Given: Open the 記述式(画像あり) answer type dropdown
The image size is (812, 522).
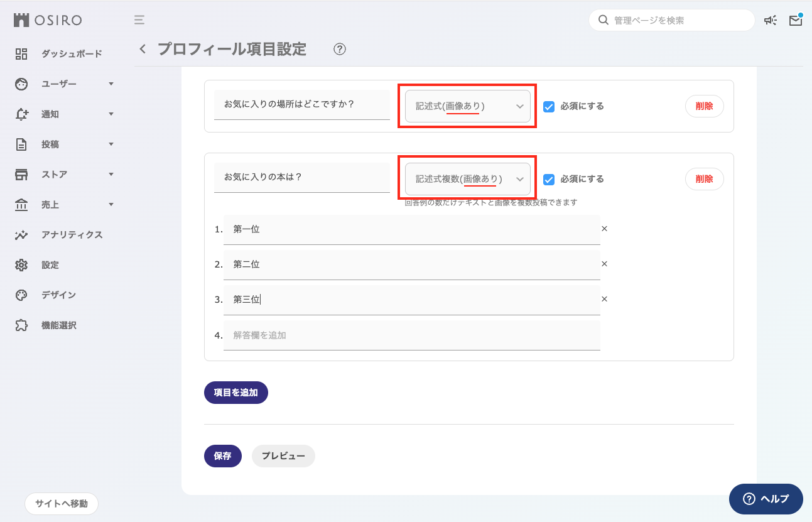Looking at the screenshot, I should (x=468, y=106).
